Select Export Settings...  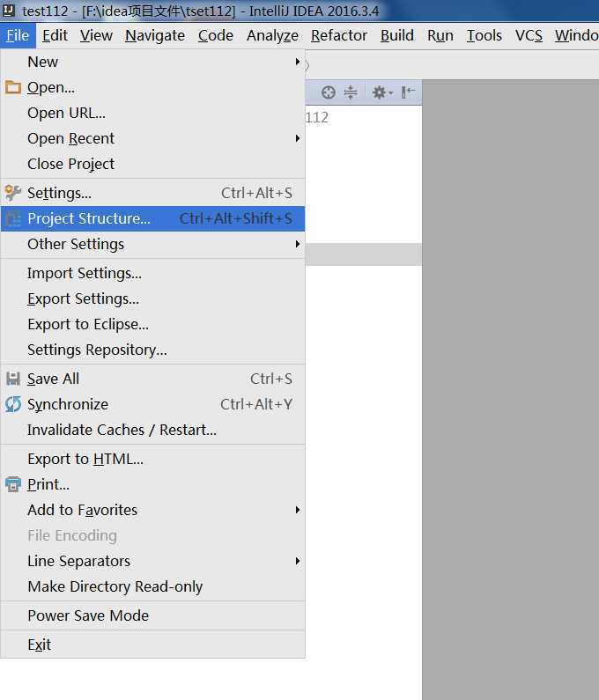pos(152,298)
